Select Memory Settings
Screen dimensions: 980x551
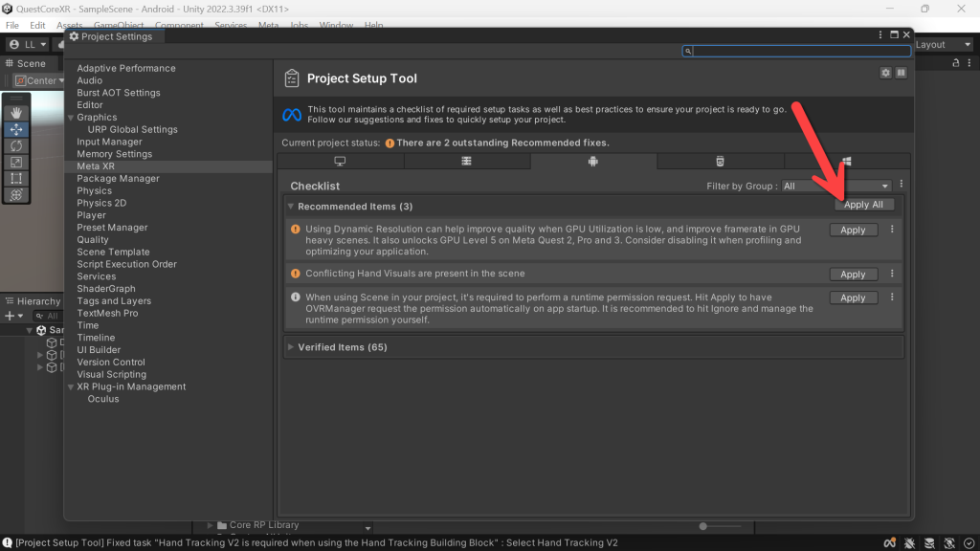[115, 154]
